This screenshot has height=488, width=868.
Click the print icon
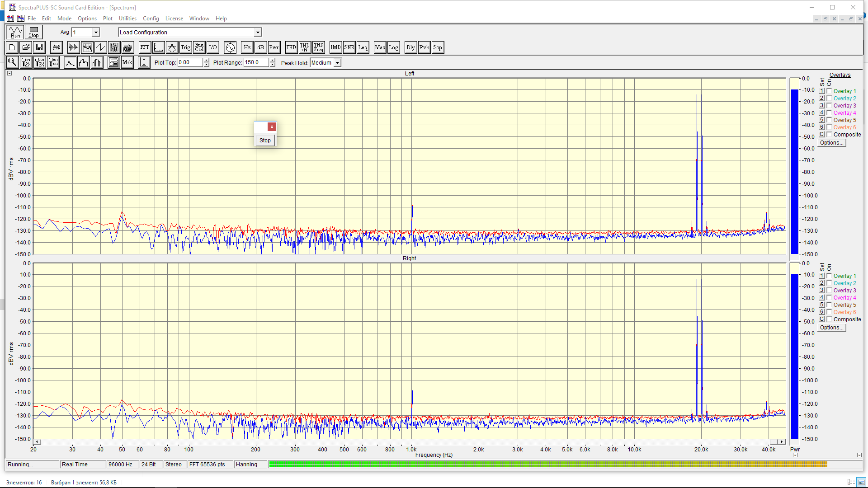pyautogui.click(x=57, y=47)
